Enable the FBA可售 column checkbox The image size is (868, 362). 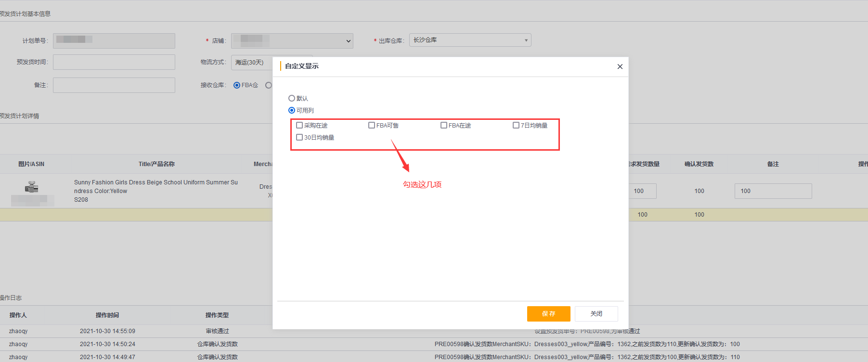pos(372,125)
